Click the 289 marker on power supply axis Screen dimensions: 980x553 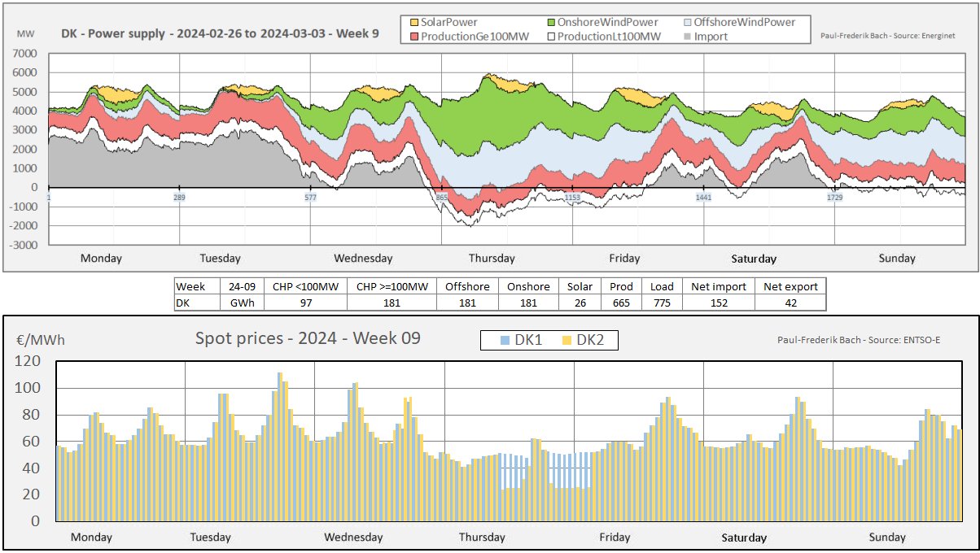coord(179,198)
